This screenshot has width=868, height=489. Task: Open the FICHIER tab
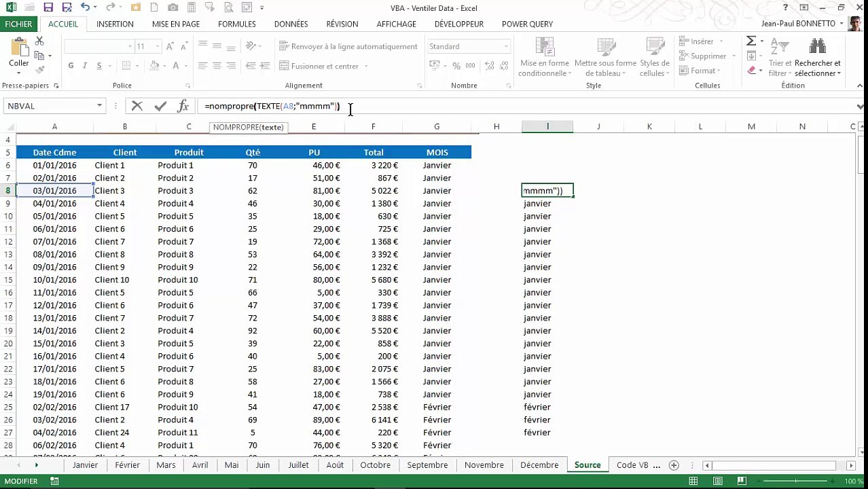coord(18,24)
